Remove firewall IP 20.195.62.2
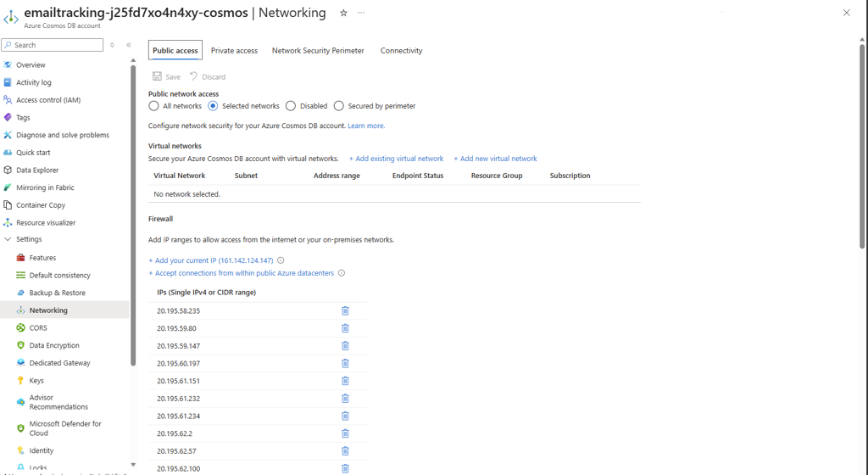 click(x=345, y=433)
